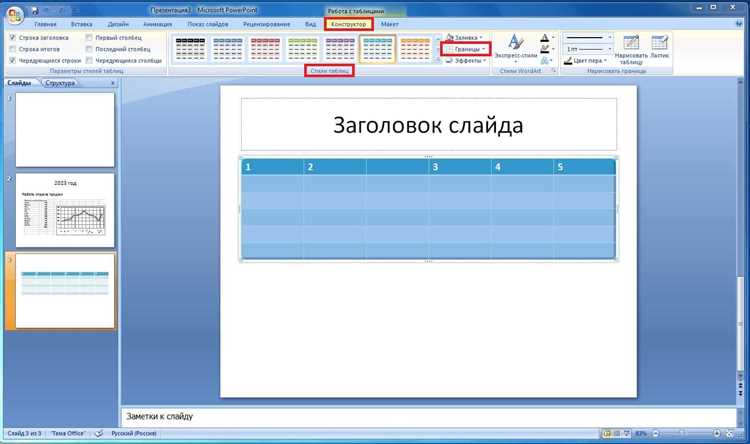The width and height of the screenshot is (750, 444).
Task: Uncheck Чередующиеся строки checkbox
Action: pyautogui.click(x=13, y=61)
